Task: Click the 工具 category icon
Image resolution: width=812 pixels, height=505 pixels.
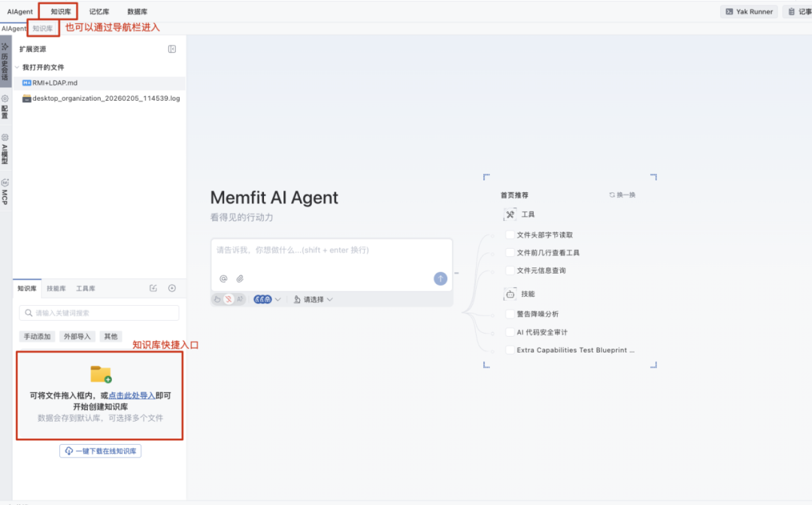Action: pos(510,214)
